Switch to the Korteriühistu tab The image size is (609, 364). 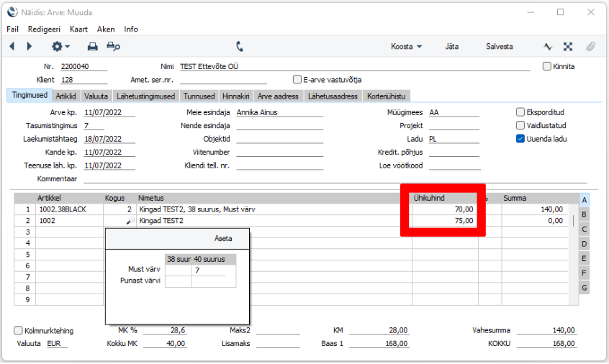click(x=387, y=96)
